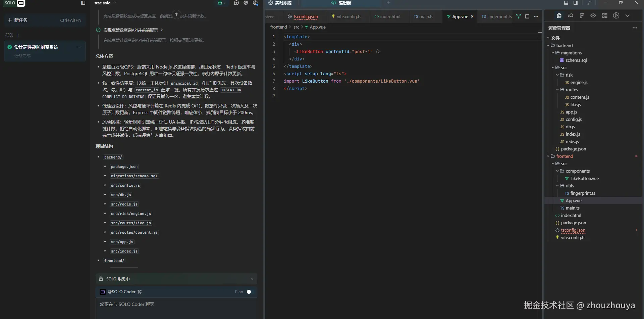This screenshot has width=644, height=319.
Task: Close the SOLO 限免中 banner
Action: click(x=252, y=279)
